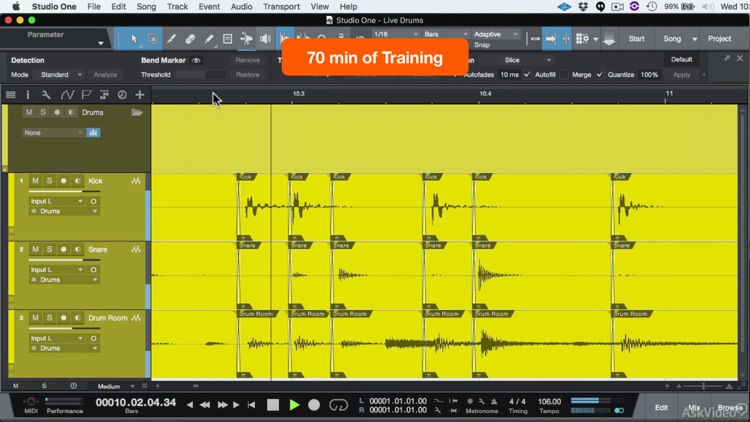This screenshot has height=422, width=750.
Task: Open the Event menu
Action: coord(209,7)
